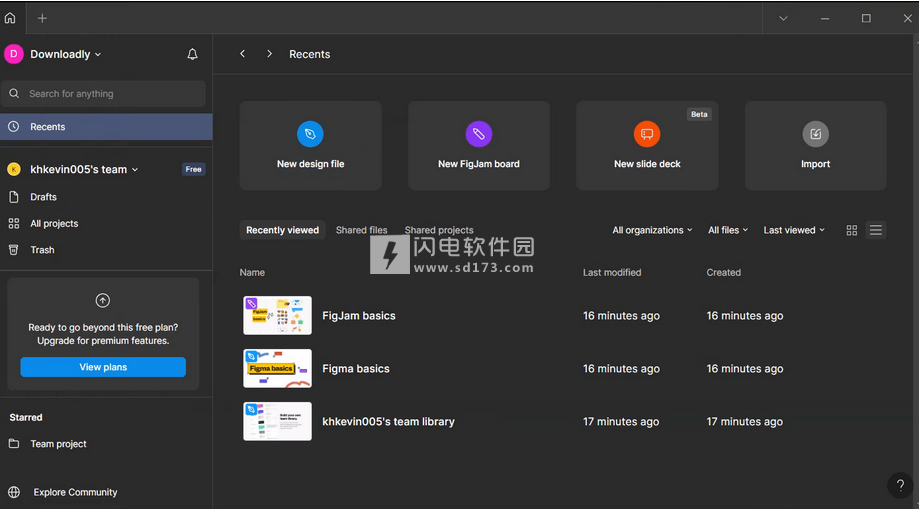This screenshot has height=509, width=919.
Task: Click the khkevin005's team avatar icon
Action: [13, 169]
